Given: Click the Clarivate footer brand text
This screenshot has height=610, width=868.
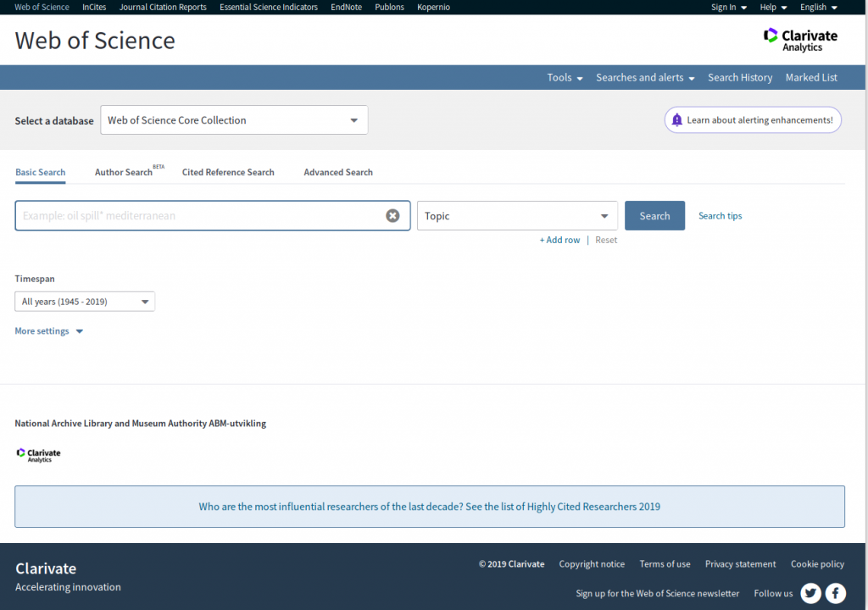Looking at the screenshot, I should click(x=46, y=568).
